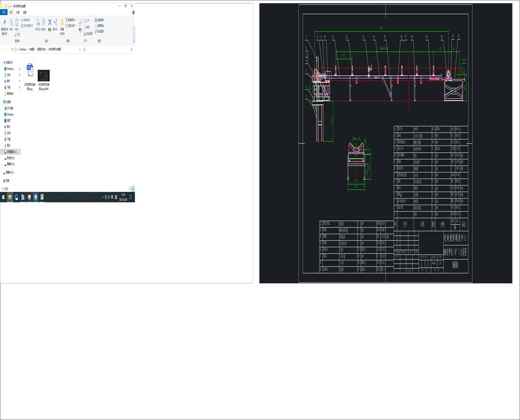Open the .dwg file icon
520x420 pixels.
tap(30, 70)
